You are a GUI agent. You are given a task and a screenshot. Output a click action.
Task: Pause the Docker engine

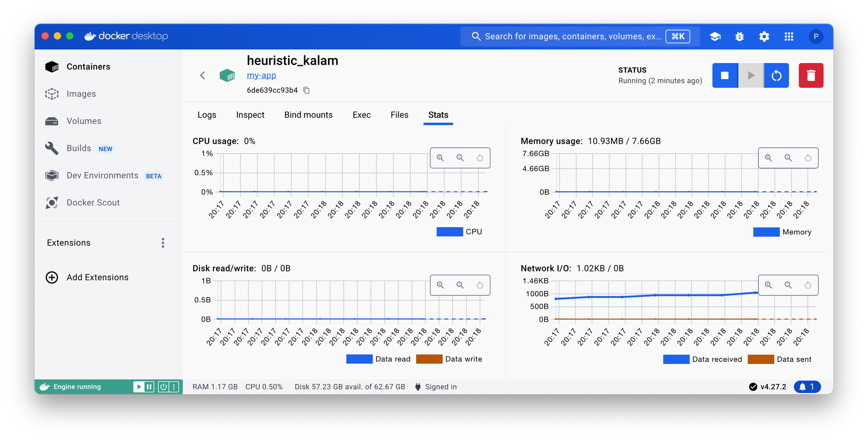click(x=149, y=387)
